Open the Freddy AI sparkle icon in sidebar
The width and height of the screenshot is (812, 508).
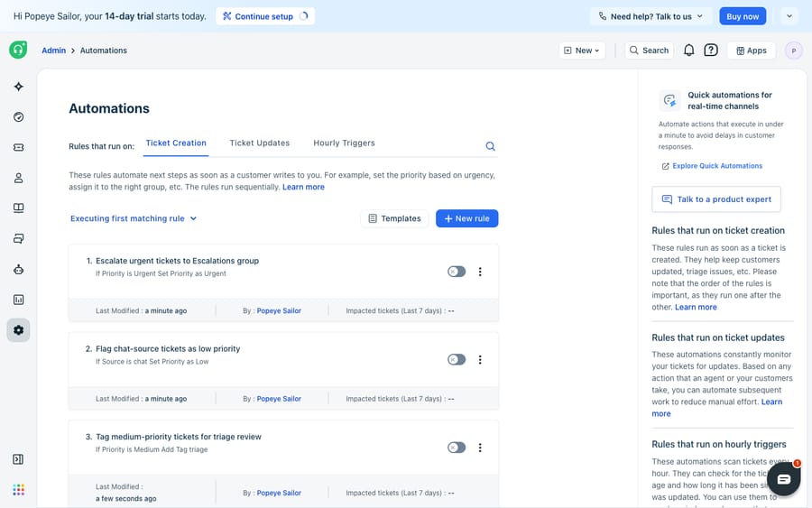click(x=19, y=87)
